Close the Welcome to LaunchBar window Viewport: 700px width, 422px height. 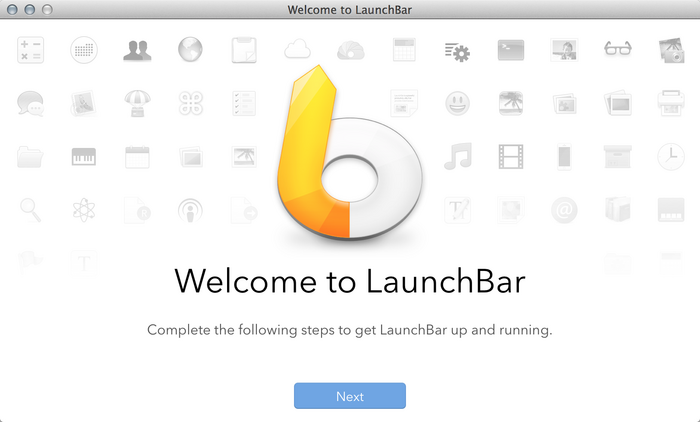tap(12, 9)
